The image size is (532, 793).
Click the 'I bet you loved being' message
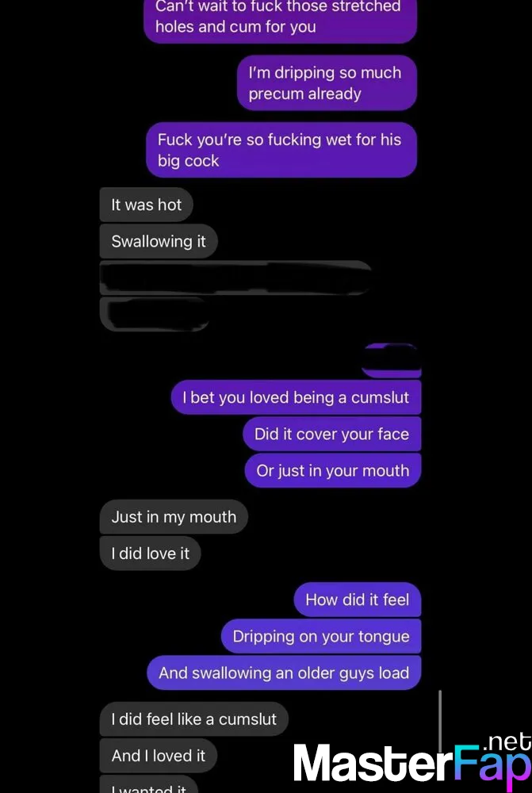coord(296,397)
